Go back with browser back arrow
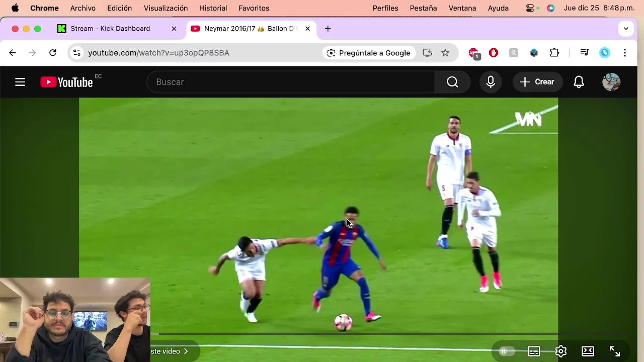This screenshot has width=644, height=362. pos(13,53)
